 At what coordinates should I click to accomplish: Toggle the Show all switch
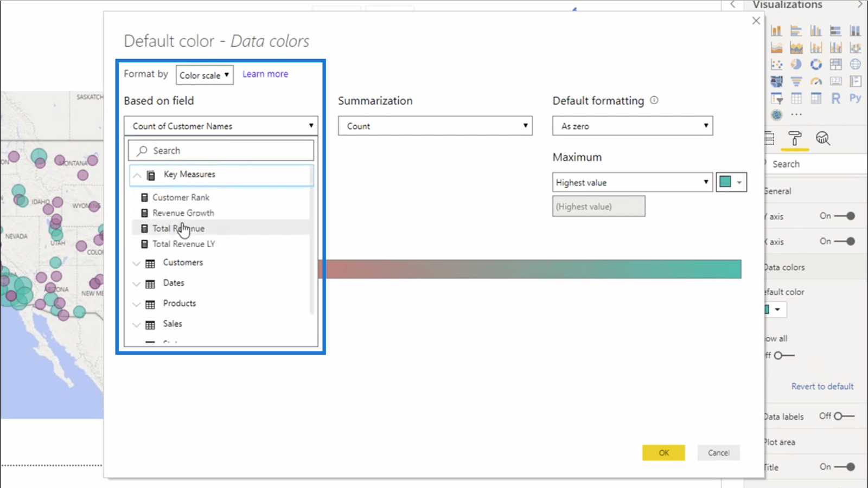coord(784,356)
